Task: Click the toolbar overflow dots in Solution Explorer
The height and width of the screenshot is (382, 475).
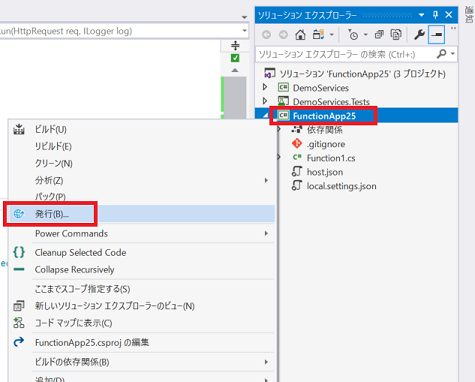Action: pos(453,28)
